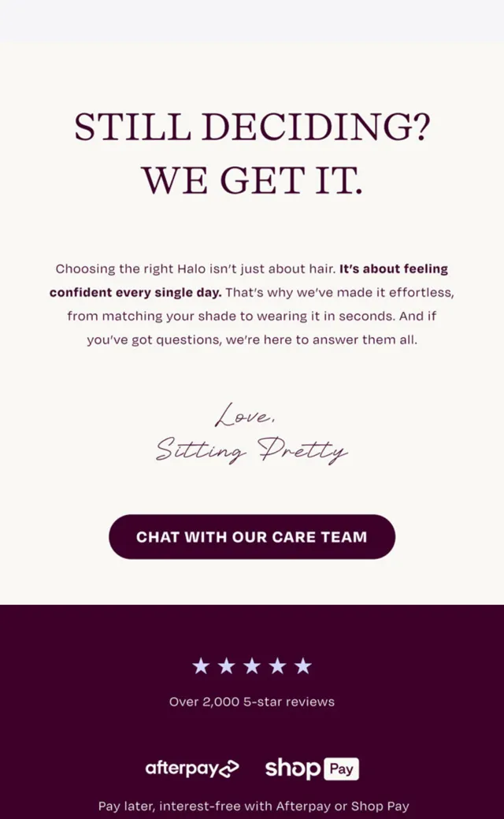Click the 'shop' wordmark of Shop Pay
Viewport: 504px width, 819px height.
[292, 769]
